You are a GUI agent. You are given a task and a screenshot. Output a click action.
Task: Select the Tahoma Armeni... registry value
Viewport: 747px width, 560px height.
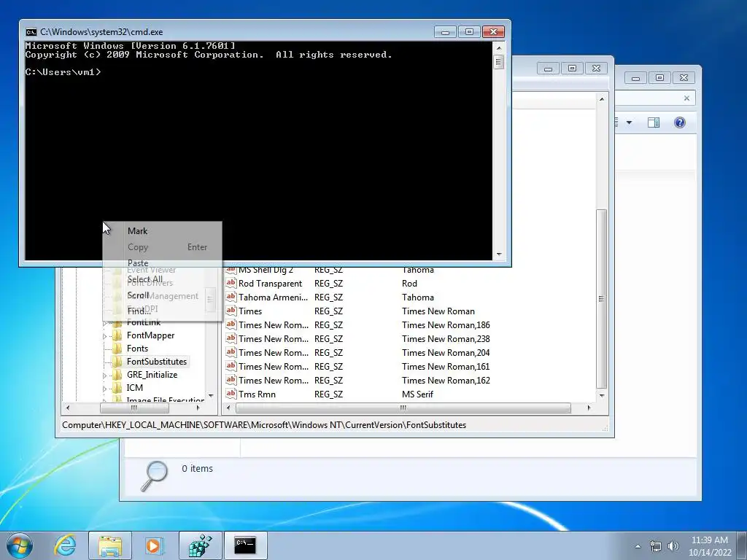click(273, 297)
